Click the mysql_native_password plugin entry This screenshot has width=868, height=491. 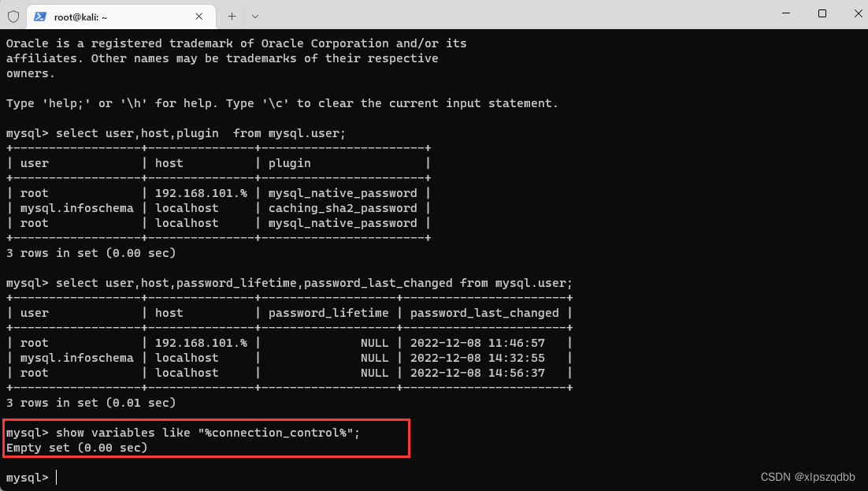(x=343, y=192)
